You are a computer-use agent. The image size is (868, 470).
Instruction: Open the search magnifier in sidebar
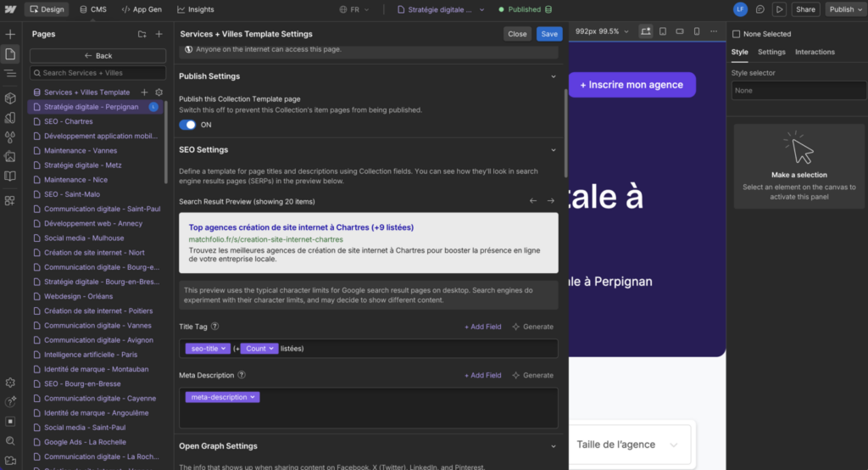(10, 440)
